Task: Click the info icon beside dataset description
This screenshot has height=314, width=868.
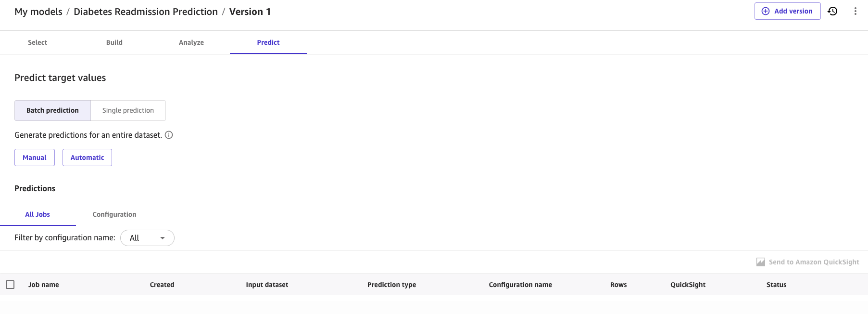Action: click(169, 135)
